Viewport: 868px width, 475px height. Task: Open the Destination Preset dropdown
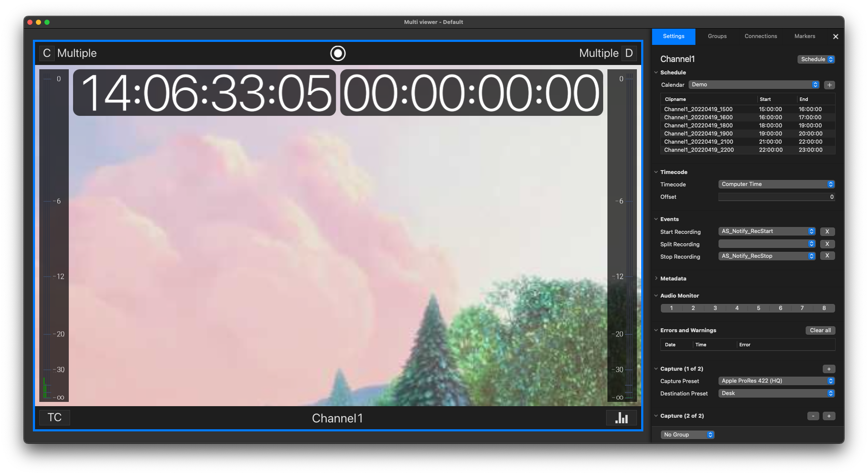pyautogui.click(x=777, y=393)
